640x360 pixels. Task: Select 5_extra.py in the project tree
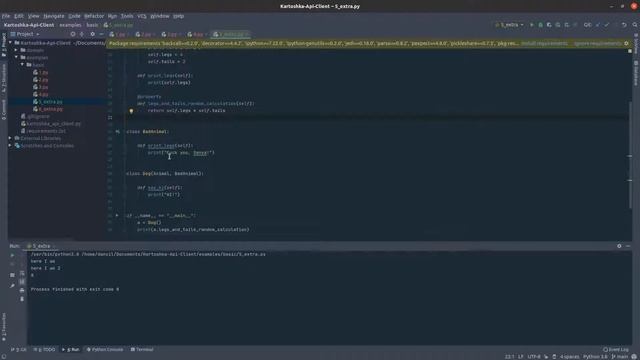coord(48,102)
